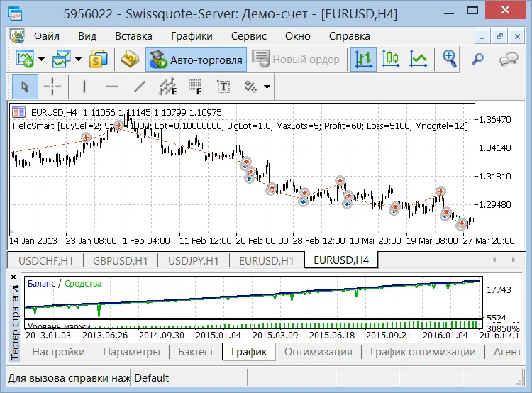Open the Оптимизация tester tab
Viewport: 532px width, 393px height.
(x=318, y=352)
